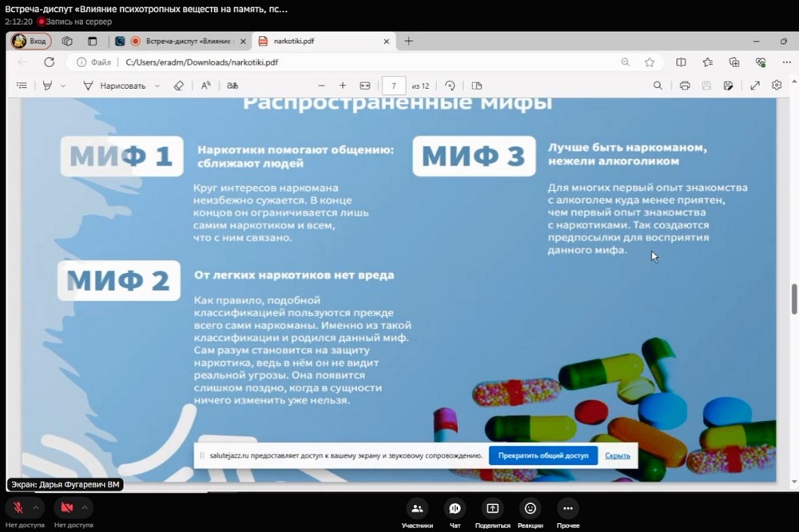Toggle fit-to-width page view
The width and height of the screenshot is (799, 532).
(365, 85)
